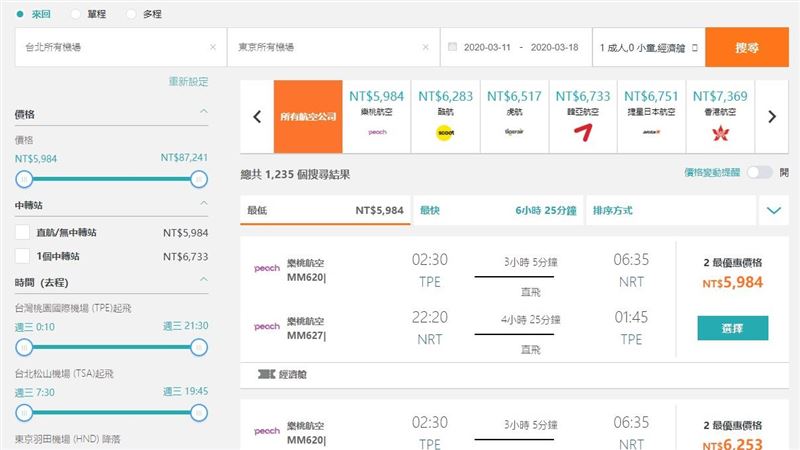Click the 總共 1,235 個搜尋結果 results count
Viewport: 800px width, 450px height.
[x=295, y=174]
